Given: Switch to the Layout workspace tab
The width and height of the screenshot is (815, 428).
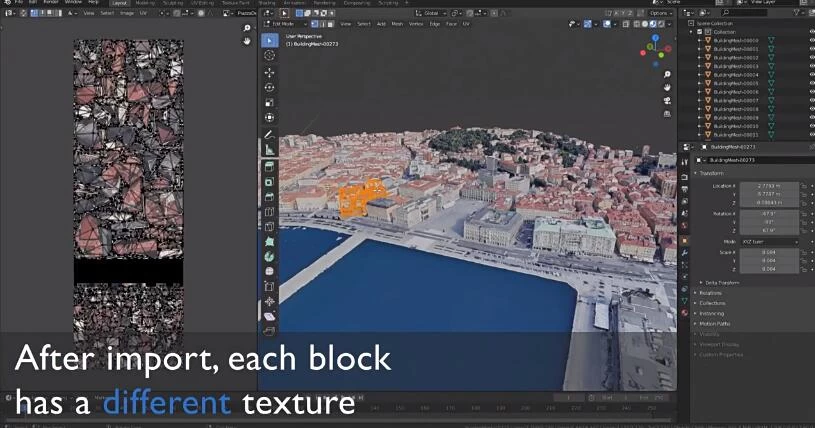Looking at the screenshot, I should (x=120, y=3).
